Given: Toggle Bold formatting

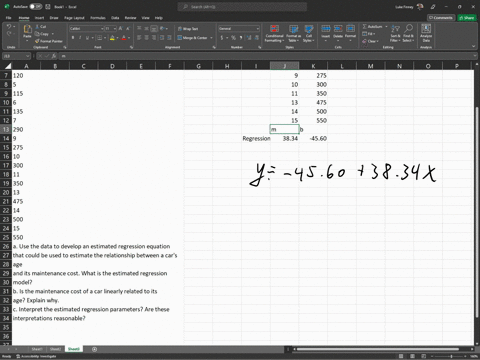Looking at the screenshot, I should pos(73,38).
